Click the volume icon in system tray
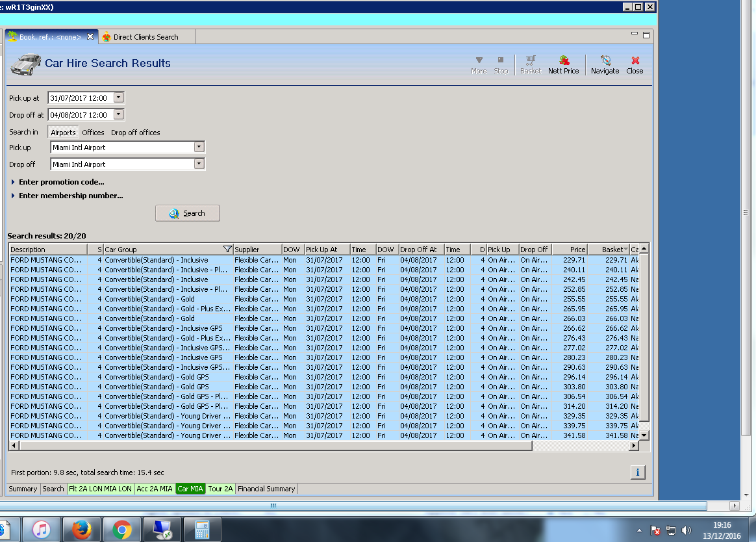756x542 pixels. [687, 530]
